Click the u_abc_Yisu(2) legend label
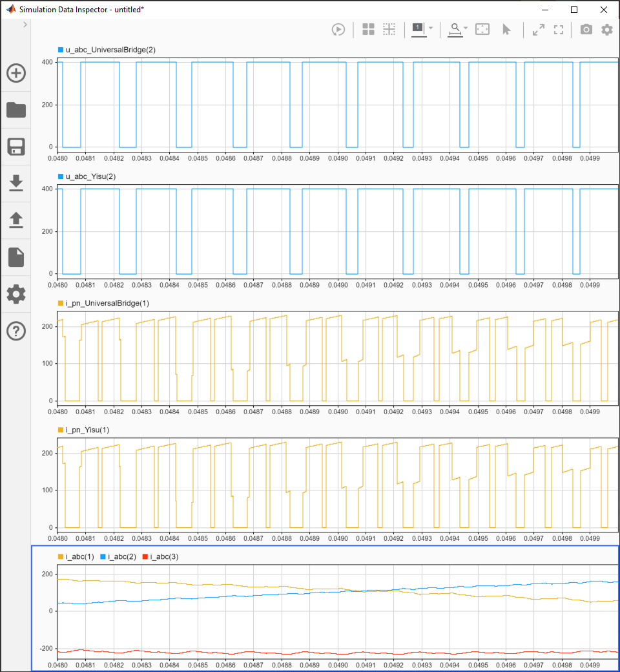Screen dimensions: 620x672 (90, 176)
